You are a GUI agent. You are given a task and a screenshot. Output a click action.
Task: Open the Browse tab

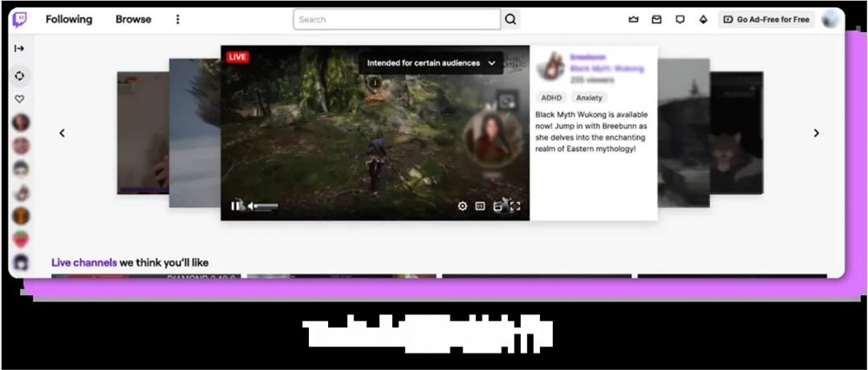pos(134,19)
